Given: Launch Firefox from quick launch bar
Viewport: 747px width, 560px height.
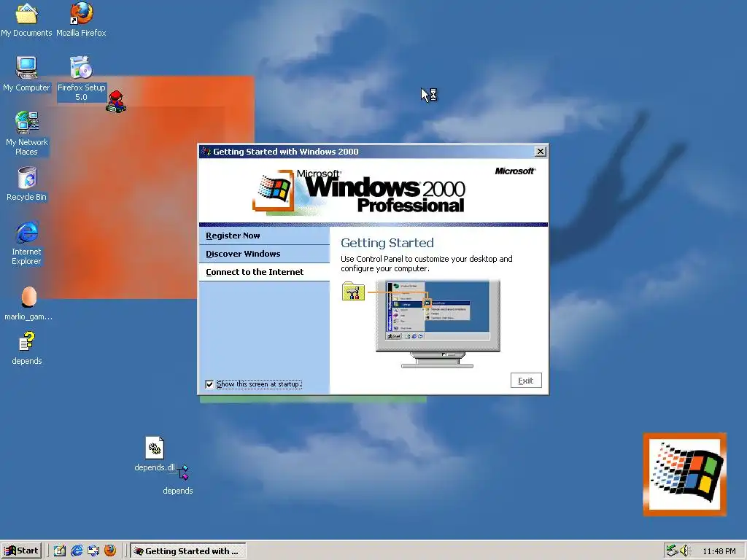Looking at the screenshot, I should click(x=110, y=551).
